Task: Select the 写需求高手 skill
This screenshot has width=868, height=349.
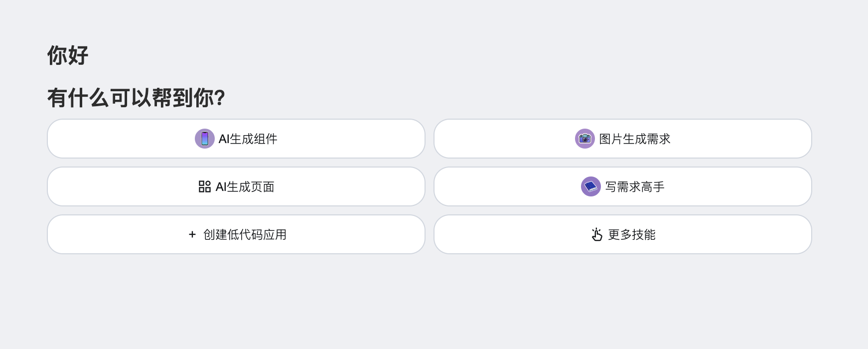Action: 622,186
